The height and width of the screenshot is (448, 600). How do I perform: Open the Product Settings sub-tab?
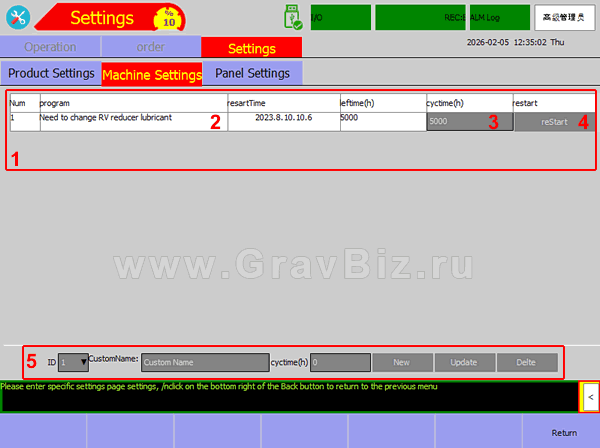point(51,73)
